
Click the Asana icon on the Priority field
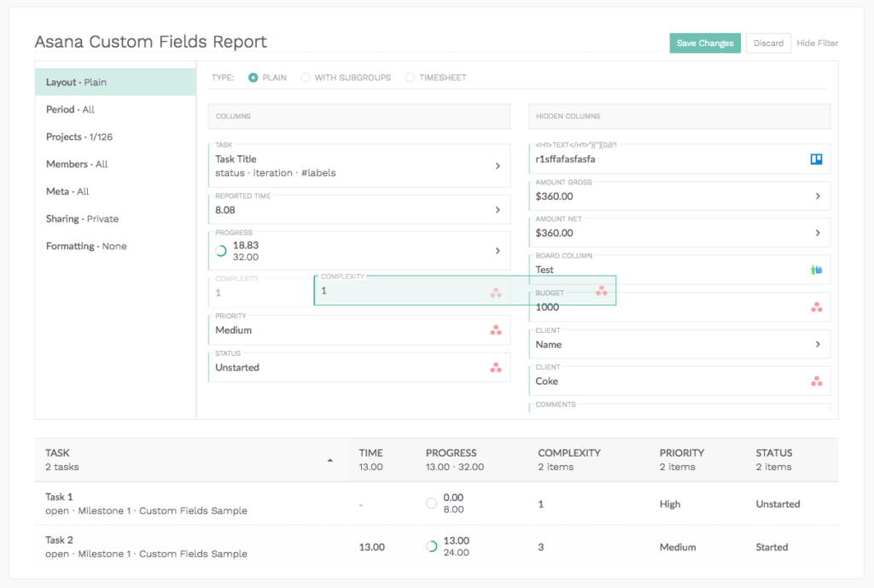pos(496,329)
